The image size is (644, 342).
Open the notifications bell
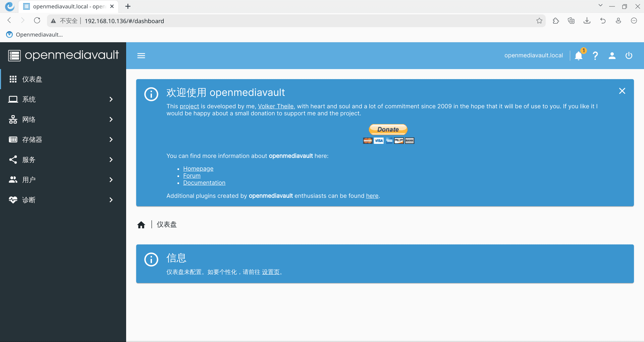point(579,56)
